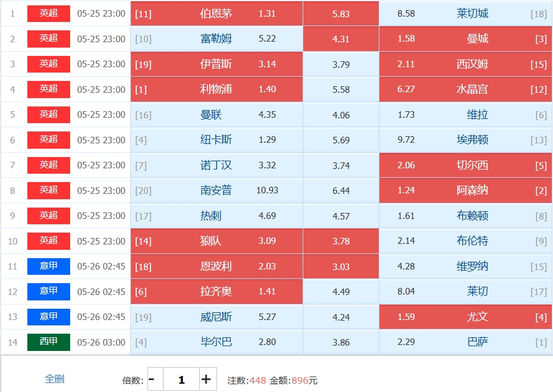This screenshot has width=553, height=392.
Task: Select 威尼斯 home win at 5.27
Action: coord(216,317)
